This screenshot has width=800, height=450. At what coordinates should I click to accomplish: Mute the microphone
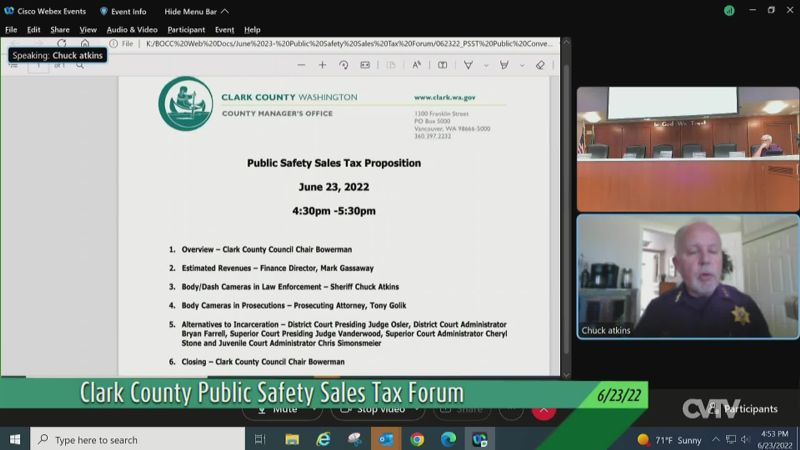pyautogui.click(x=278, y=409)
